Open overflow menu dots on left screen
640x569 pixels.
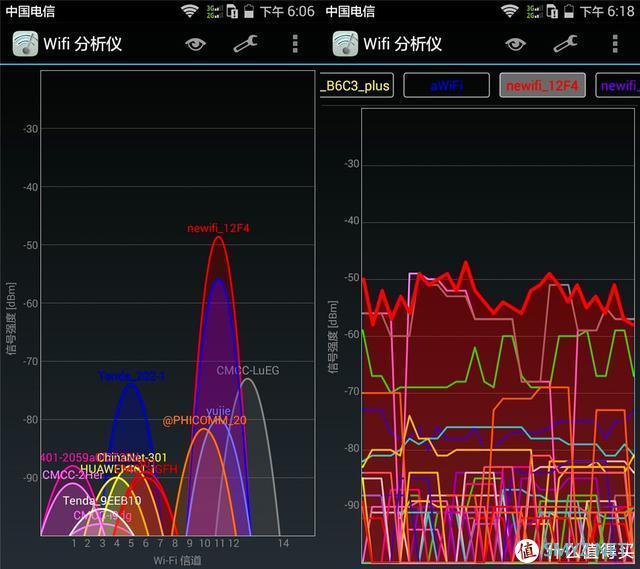tap(295, 44)
